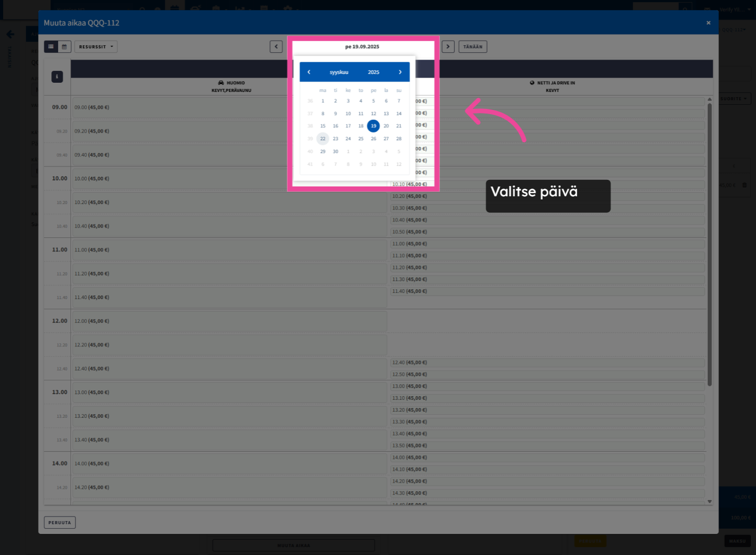
Task: Open month selector syyskuu
Action: pyautogui.click(x=339, y=72)
